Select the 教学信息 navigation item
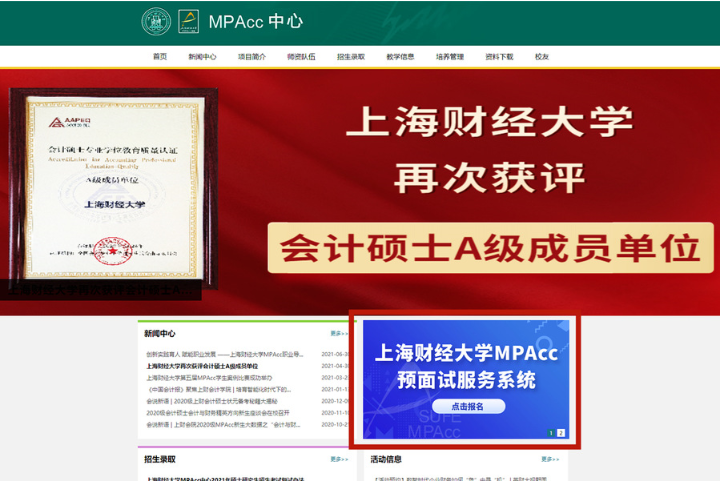The image size is (721, 484). click(400, 57)
